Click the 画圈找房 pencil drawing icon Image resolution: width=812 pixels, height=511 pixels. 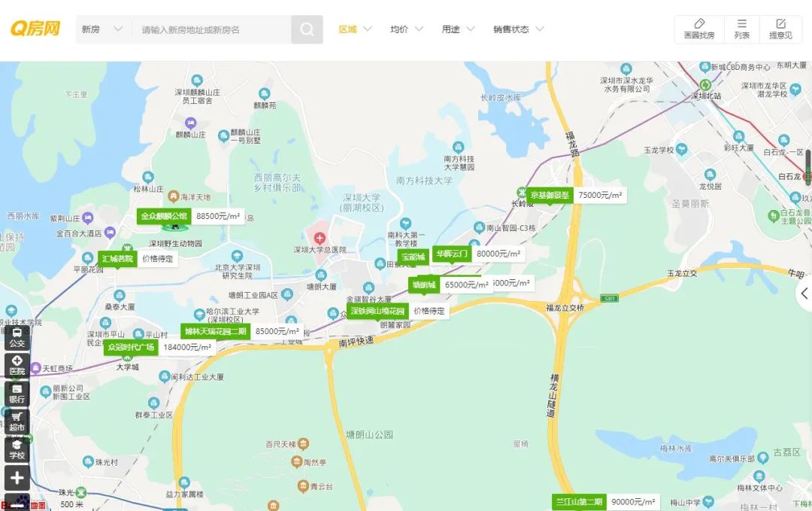(x=698, y=29)
